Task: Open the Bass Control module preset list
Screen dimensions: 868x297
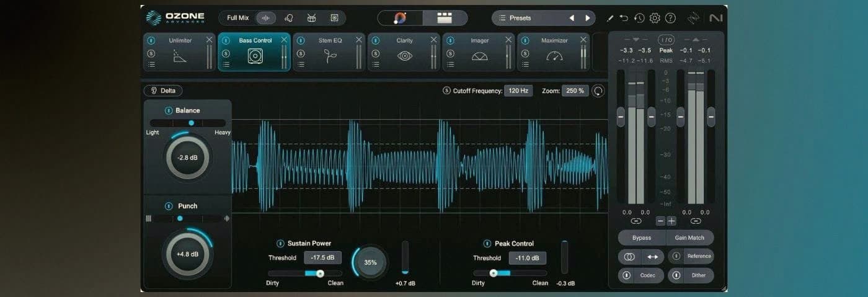Action: click(226, 64)
